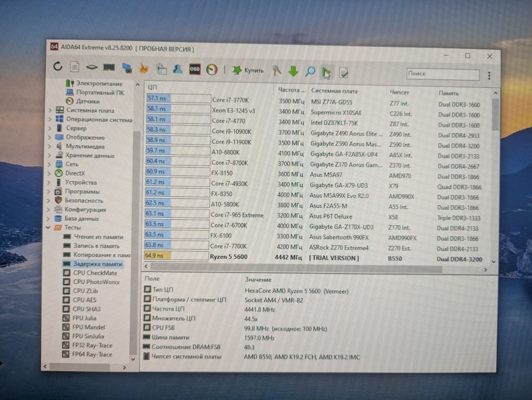Screen dimensions: 532x400
Task: Click into the Поиск search field
Action: pos(443,74)
